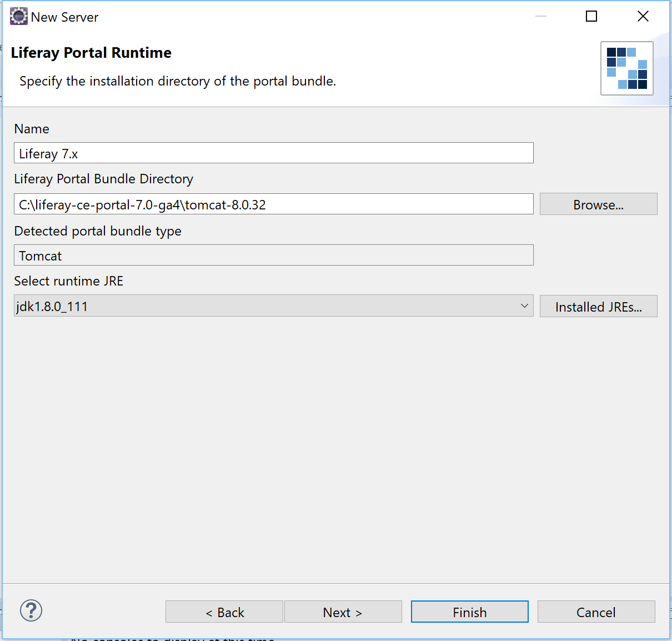Open Installed JREs... preferences

coord(598,307)
